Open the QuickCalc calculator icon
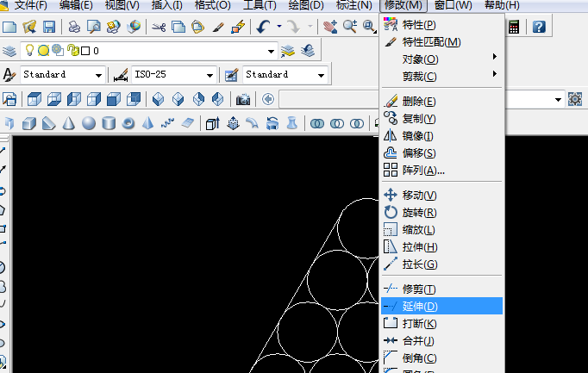Screen dimensions: 588x373 [x=514, y=27]
